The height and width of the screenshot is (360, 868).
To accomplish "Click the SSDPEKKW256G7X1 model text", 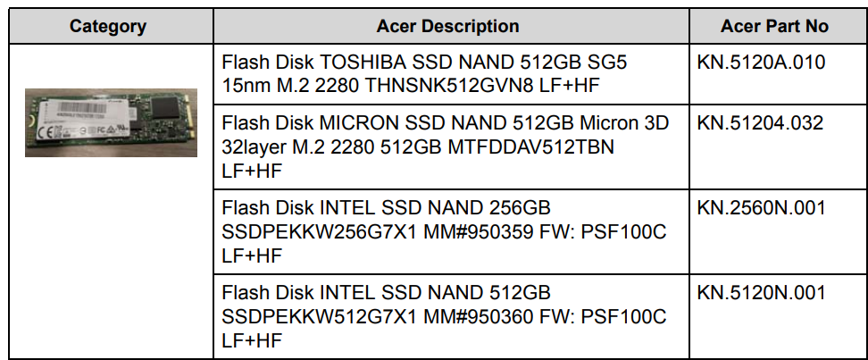I will coord(319,231).
